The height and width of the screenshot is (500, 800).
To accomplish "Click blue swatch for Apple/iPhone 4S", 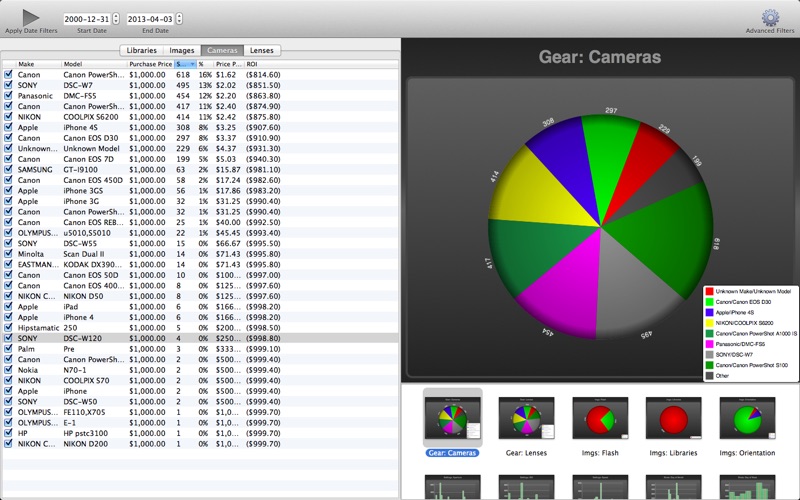I will pos(709,312).
